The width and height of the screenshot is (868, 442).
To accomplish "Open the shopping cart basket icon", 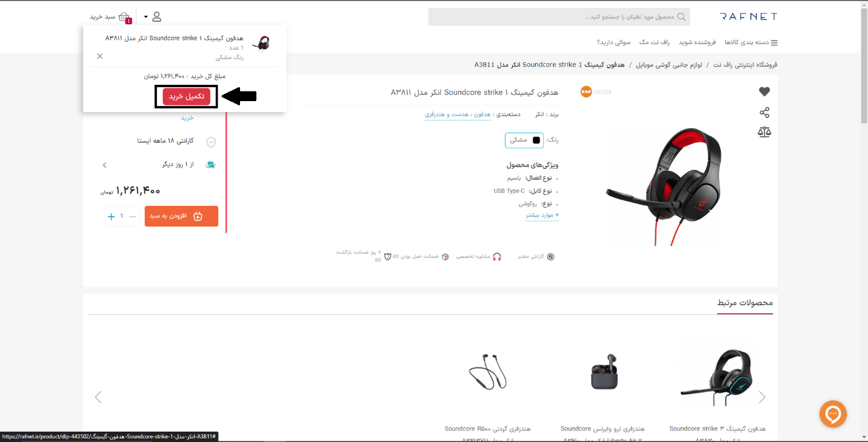I will [x=124, y=17].
